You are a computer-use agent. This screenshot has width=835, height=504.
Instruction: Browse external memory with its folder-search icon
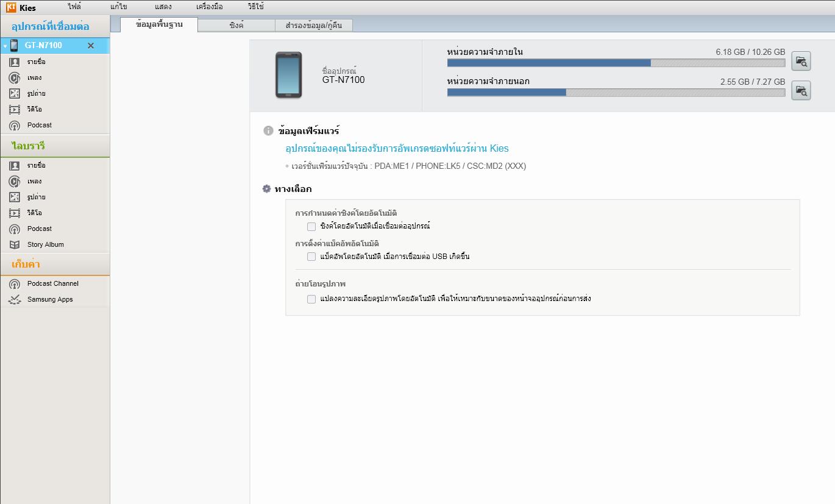click(x=801, y=90)
